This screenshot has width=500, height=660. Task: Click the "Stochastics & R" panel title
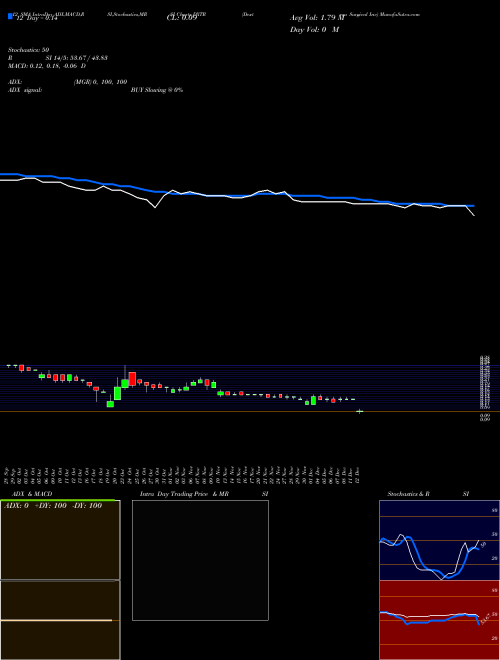[408, 494]
